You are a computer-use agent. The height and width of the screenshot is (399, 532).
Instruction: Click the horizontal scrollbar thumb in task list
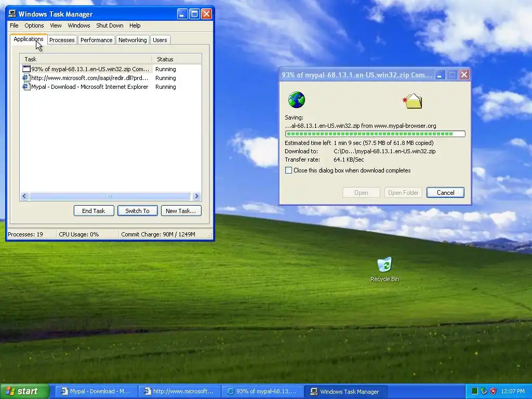click(x=109, y=196)
